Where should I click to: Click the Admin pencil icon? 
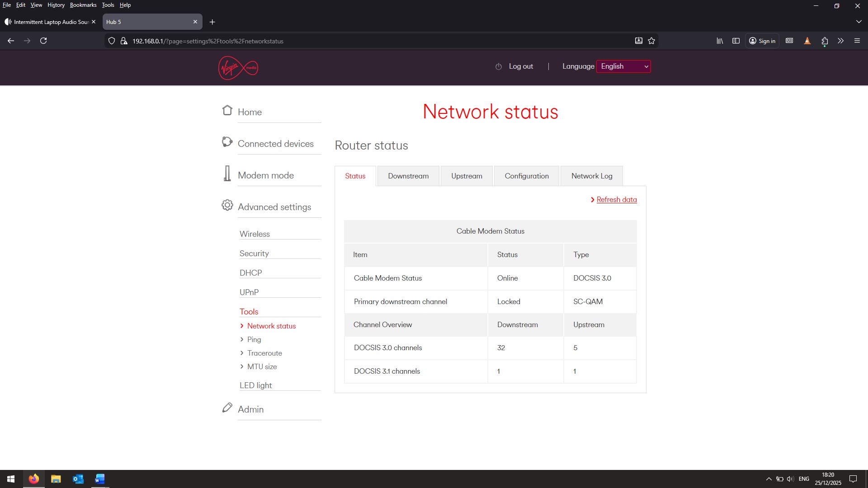click(227, 408)
